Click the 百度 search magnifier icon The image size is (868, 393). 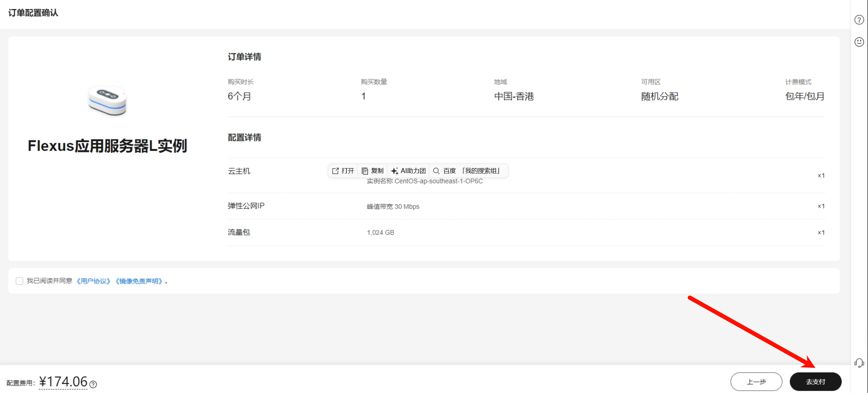436,171
